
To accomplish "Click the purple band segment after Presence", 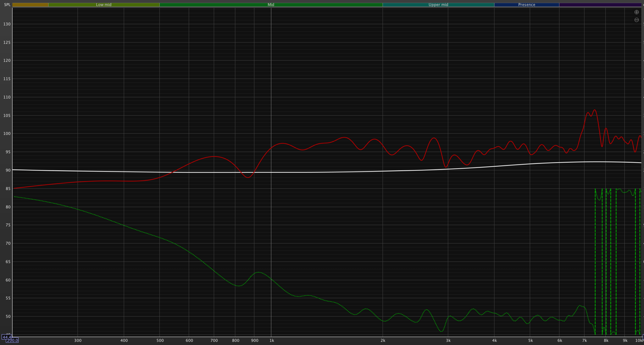I will 600,5.
